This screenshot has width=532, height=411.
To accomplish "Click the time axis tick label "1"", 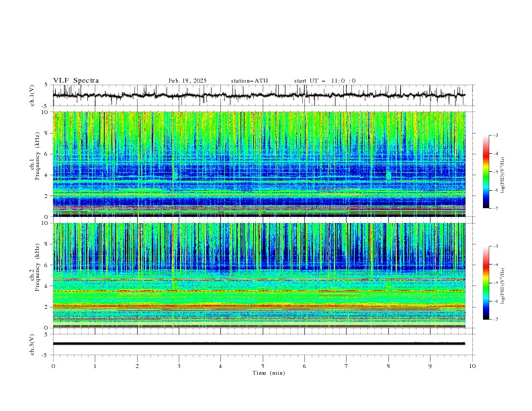I will [x=95, y=366].
